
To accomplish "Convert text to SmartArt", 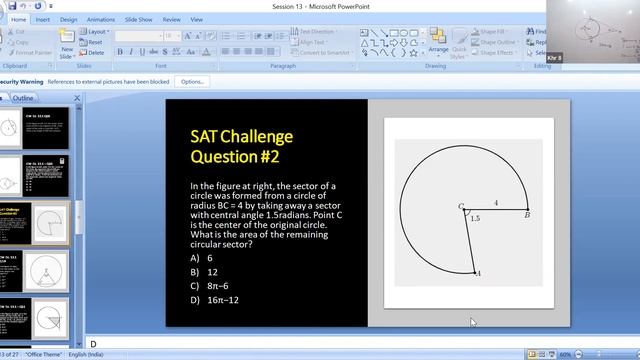I will click(x=322, y=53).
